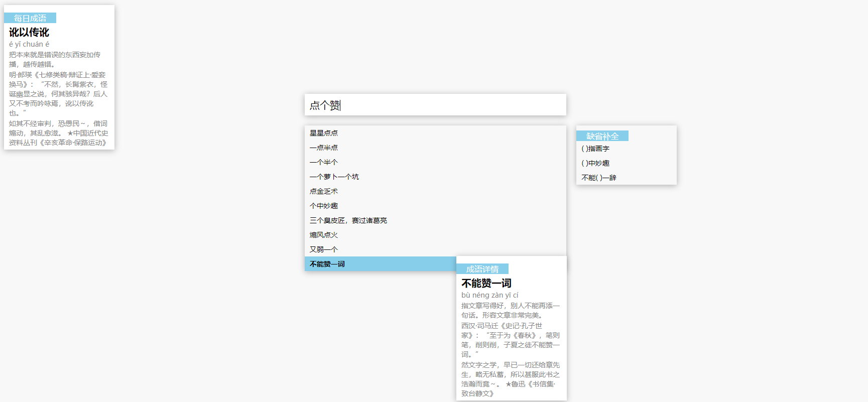Click the 每日成语 panel header
868x402 pixels.
30,18
